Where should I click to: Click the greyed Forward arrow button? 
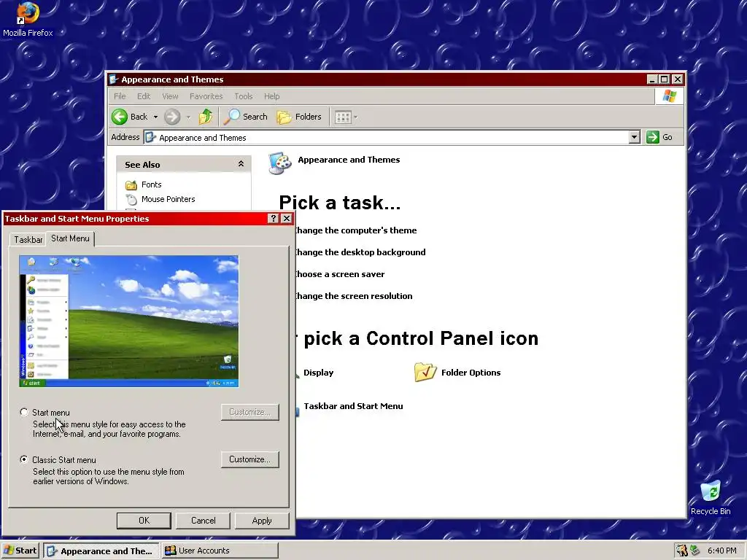[x=172, y=117]
